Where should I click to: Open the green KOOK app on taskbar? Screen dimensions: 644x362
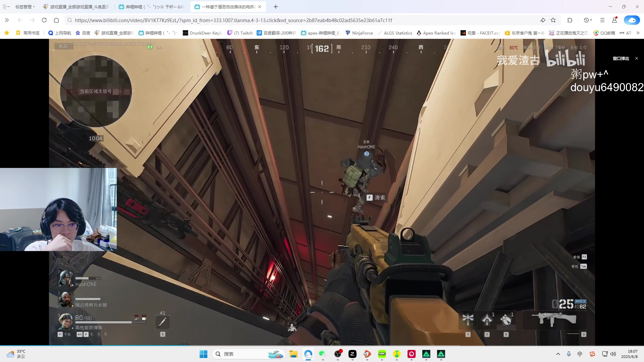click(x=382, y=354)
